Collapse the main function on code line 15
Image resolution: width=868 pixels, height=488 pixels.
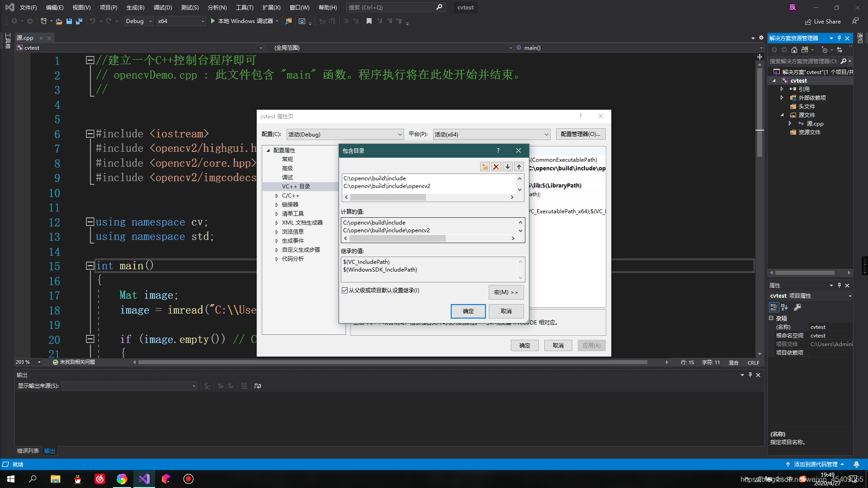pos(90,266)
